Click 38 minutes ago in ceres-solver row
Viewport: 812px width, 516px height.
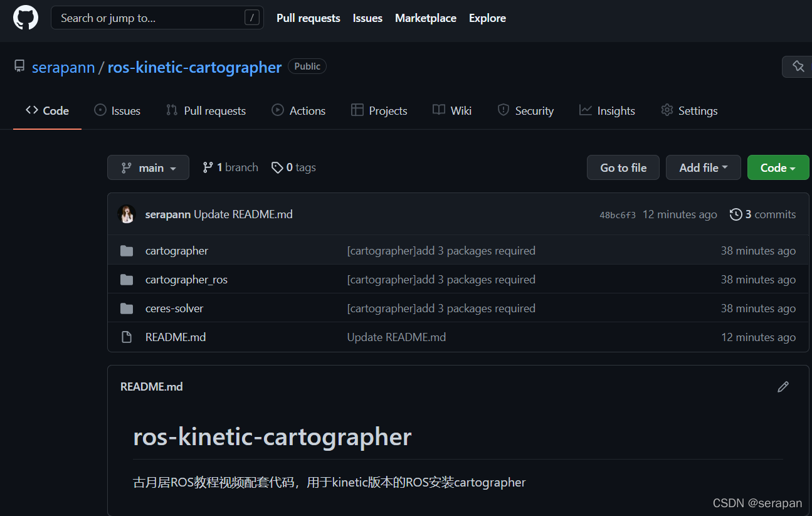(x=758, y=308)
